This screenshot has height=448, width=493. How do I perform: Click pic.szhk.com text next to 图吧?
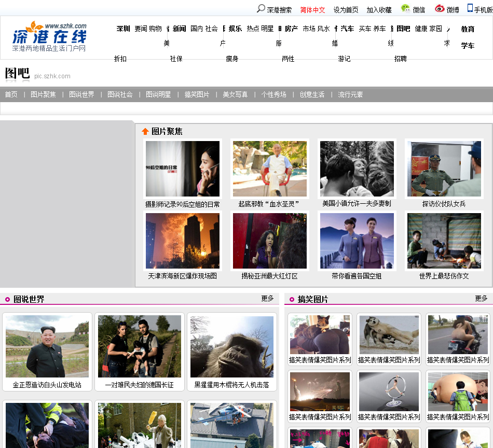pyautogui.click(x=52, y=76)
